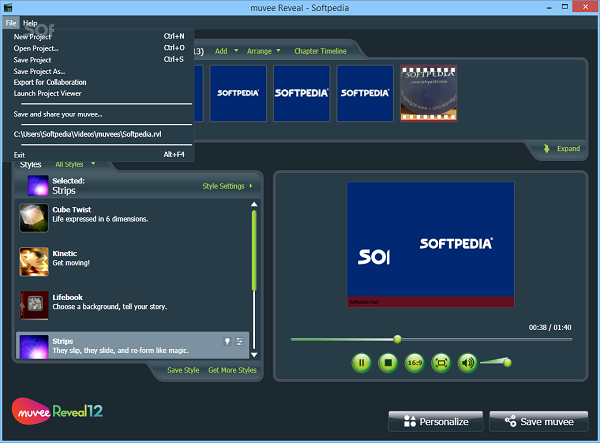Viewport: 600px width, 443px height.
Task: Toggle the 16:9 aspect ratio button
Action: tap(414, 362)
